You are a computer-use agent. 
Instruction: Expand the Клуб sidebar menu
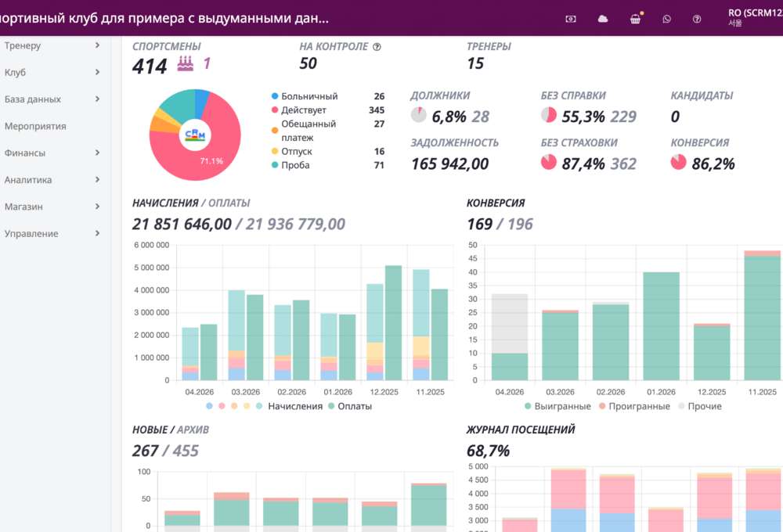point(52,72)
